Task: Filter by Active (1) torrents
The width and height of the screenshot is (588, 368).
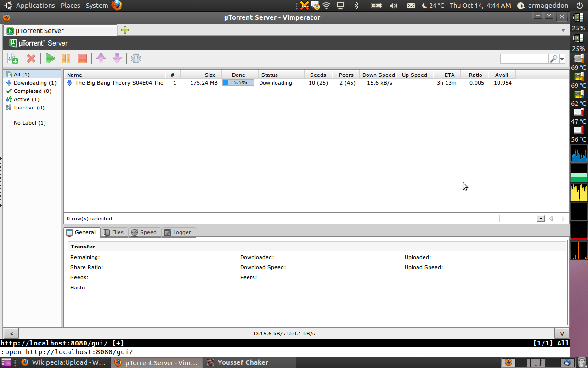Action: [32, 99]
